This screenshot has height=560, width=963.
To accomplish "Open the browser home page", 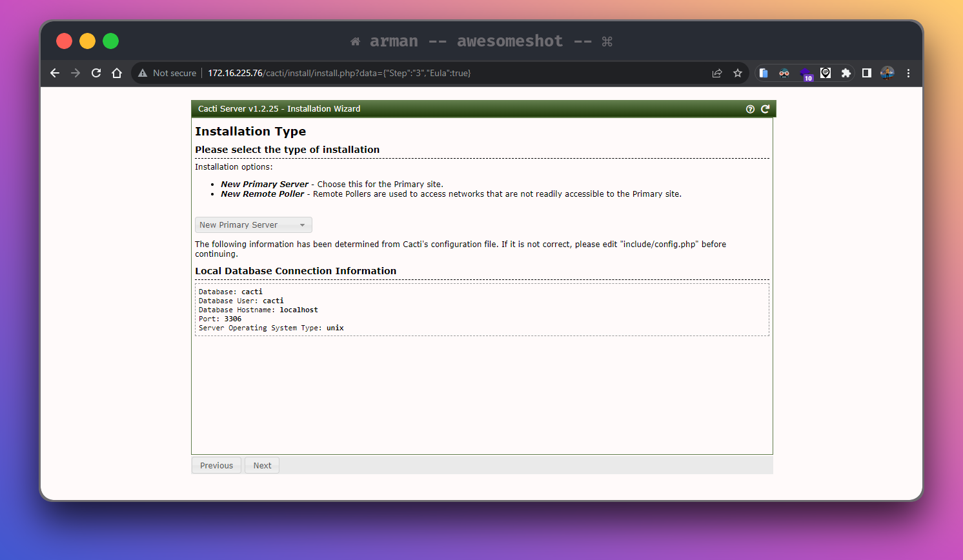I will pyautogui.click(x=117, y=73).
